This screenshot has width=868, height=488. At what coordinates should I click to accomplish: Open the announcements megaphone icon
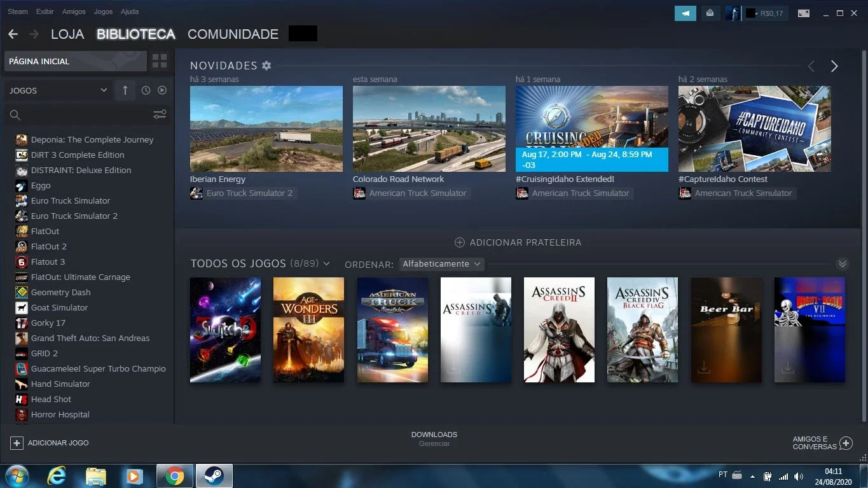[x=685, y=13]
